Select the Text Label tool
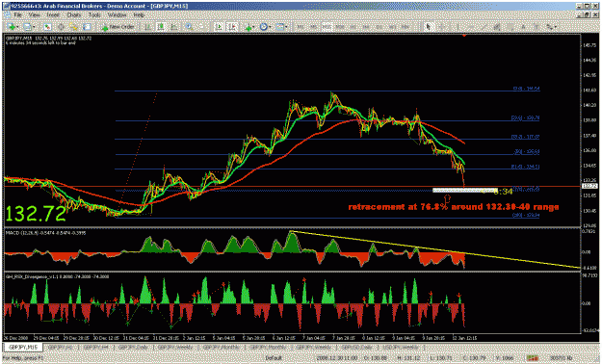 point(537,27)
